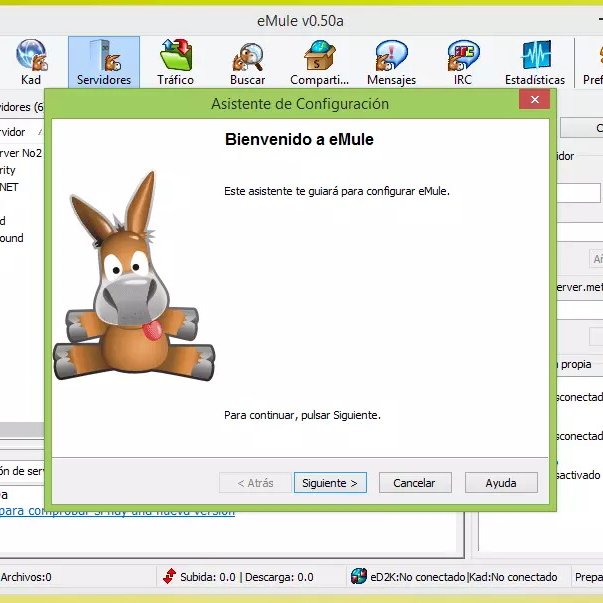Click the eMule donkey mascot image
This screenshot has width=603, height=603.
(x=133, y=277)
